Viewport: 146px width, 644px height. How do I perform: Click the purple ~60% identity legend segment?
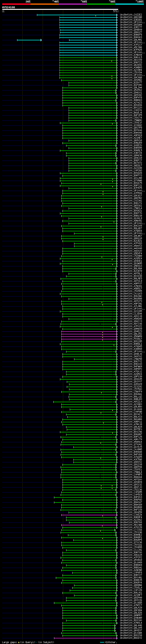(x=73, y=4)
